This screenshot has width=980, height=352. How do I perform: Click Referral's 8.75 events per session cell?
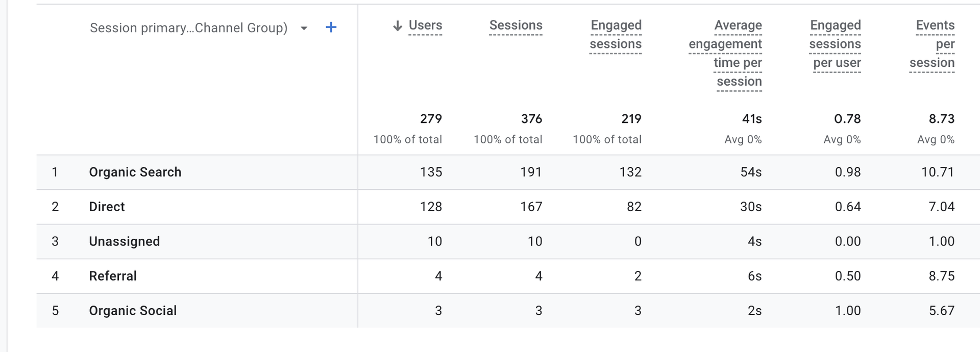pos(941,276)
